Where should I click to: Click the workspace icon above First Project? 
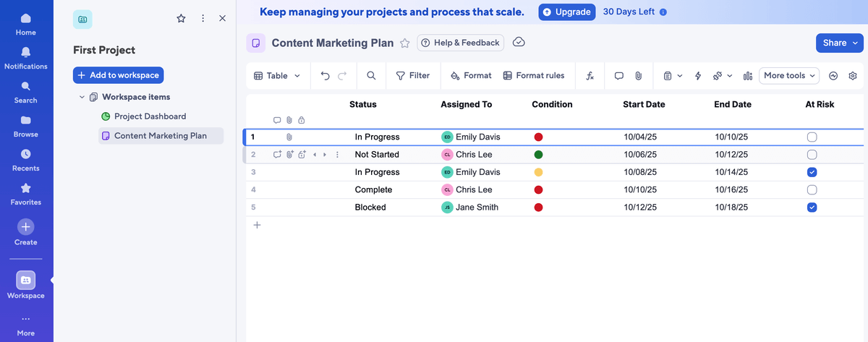[82, 20]
